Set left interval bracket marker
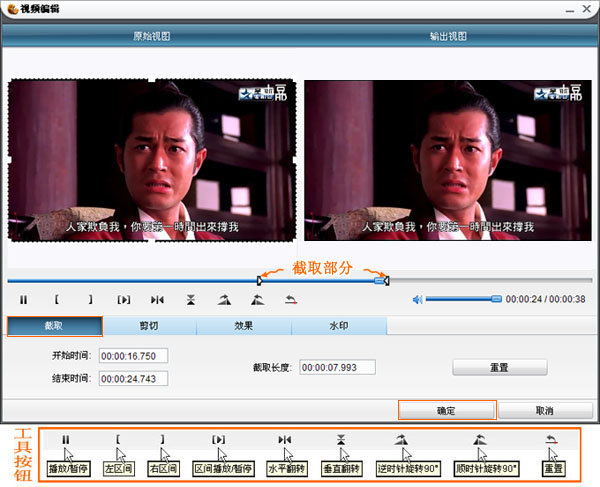The width and height of the screenshot is (600, 487). [57, 300]
